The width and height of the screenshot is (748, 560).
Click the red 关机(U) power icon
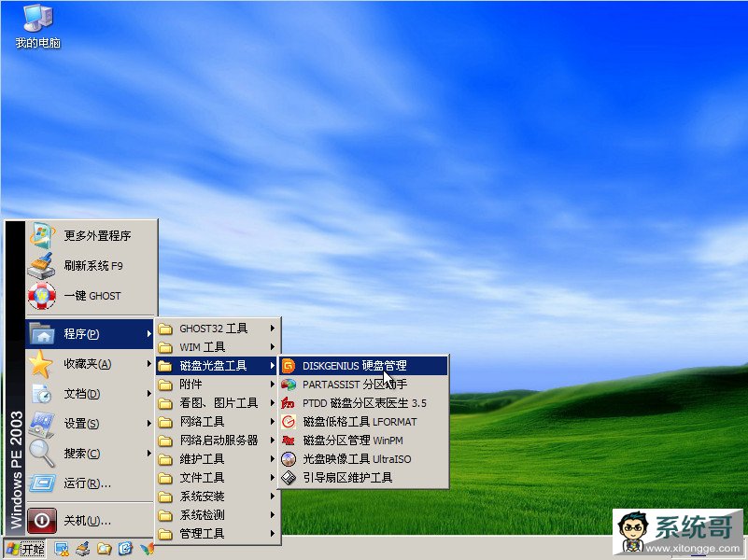coord(42,521)
